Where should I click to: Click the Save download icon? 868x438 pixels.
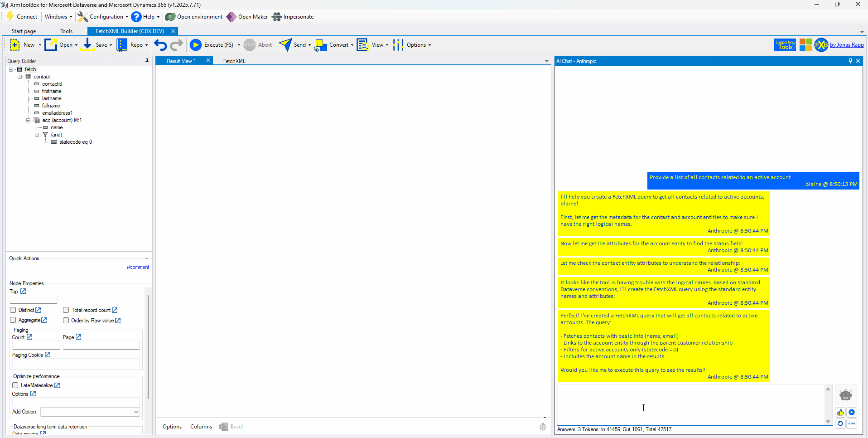[87, 45]
